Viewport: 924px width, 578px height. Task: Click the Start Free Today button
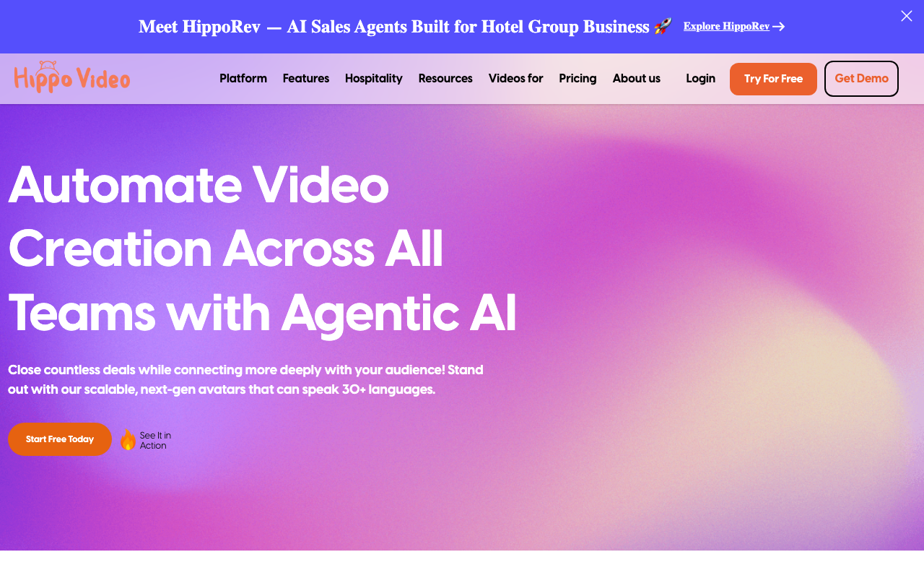pos(60,439)
